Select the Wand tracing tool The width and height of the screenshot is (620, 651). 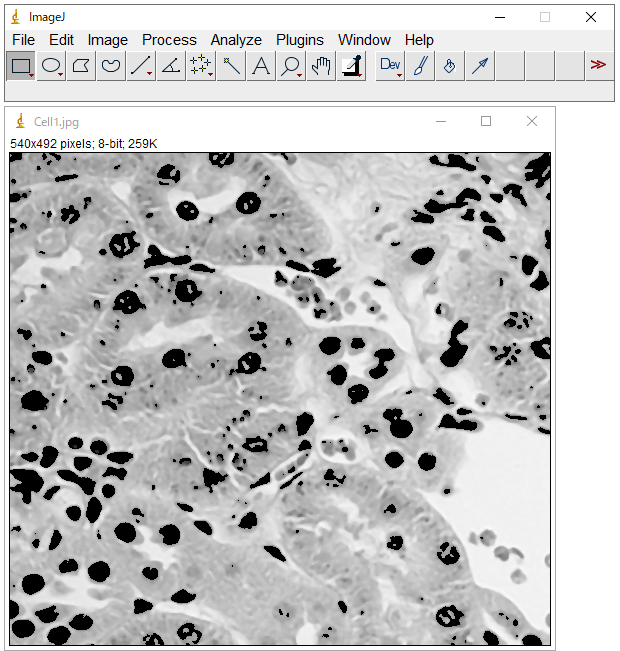pyautogui.click(x=231, y=66)
